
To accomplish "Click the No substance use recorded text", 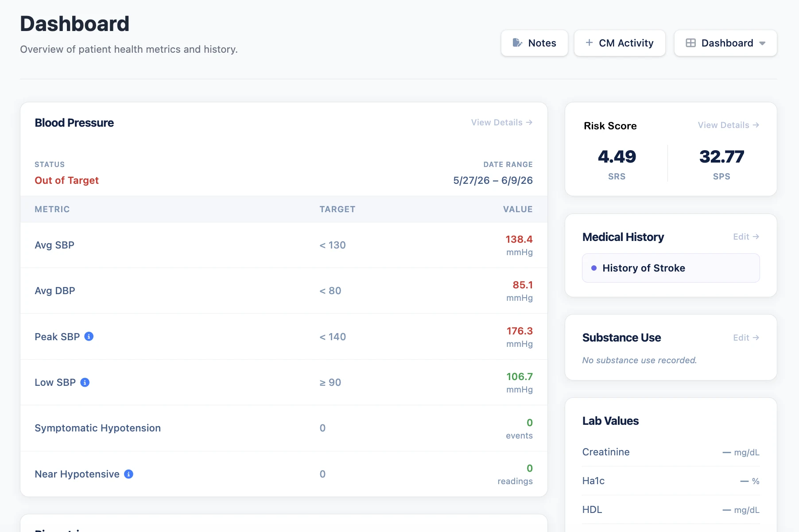I will point(639,360).
